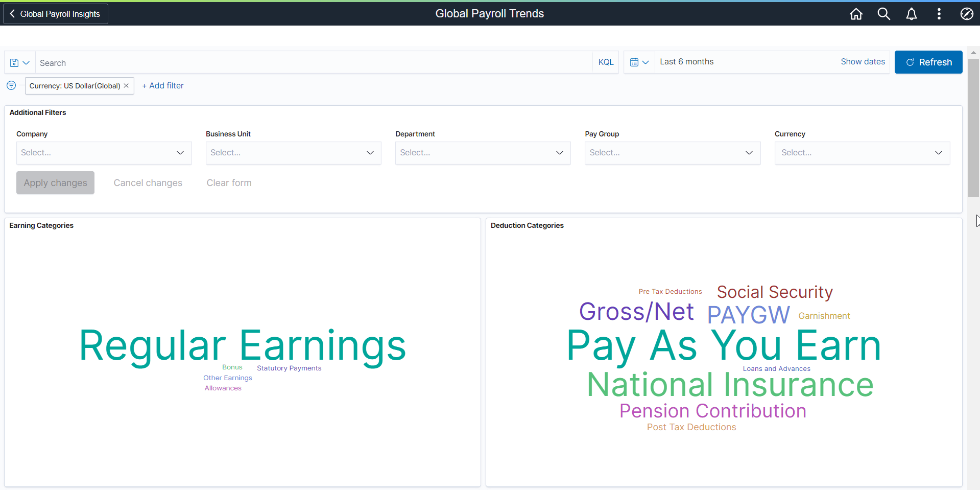This screenshot has height=490, width=980.
Task: Click the compass icon in the top bar
Action: click(x=967, y=14)
